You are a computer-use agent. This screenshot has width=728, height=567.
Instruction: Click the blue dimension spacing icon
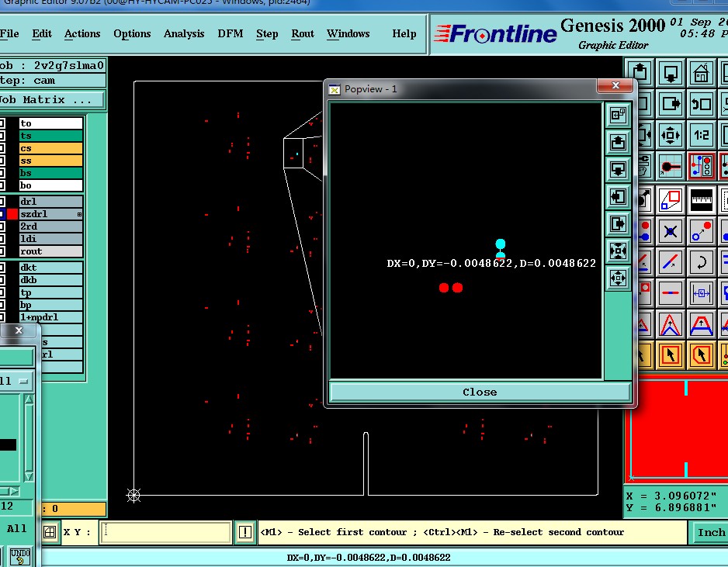point(701,292)
